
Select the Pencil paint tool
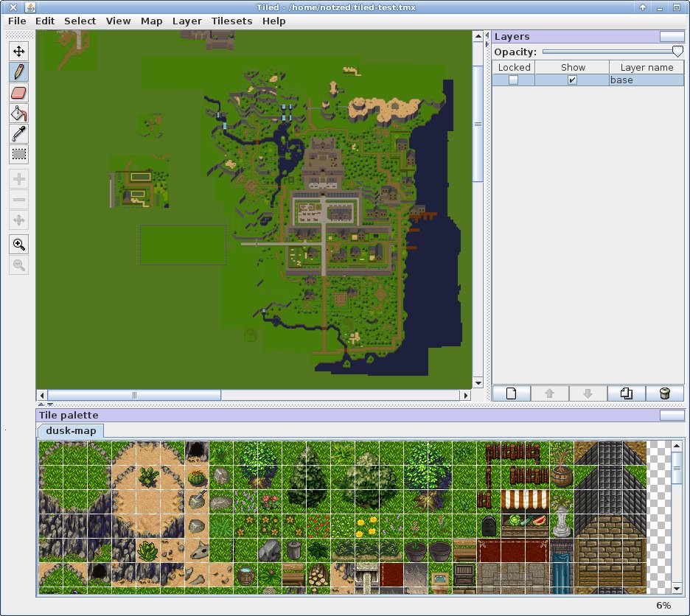(19, 71)
